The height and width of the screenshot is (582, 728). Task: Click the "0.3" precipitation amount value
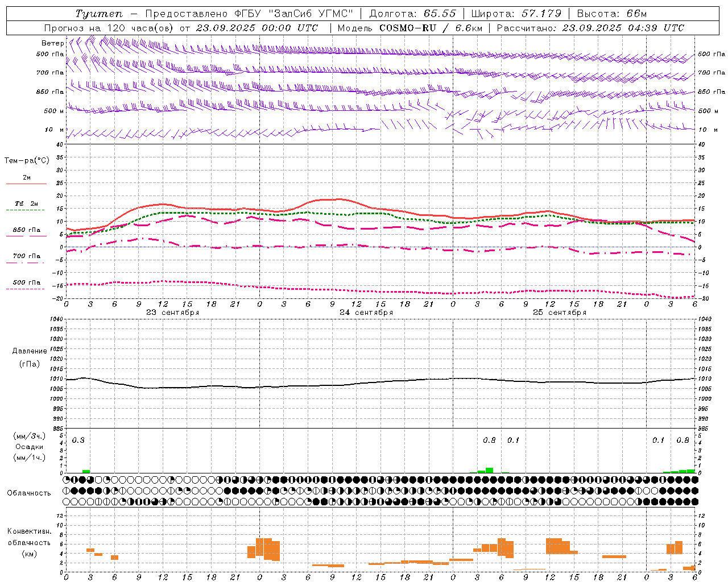78,440
